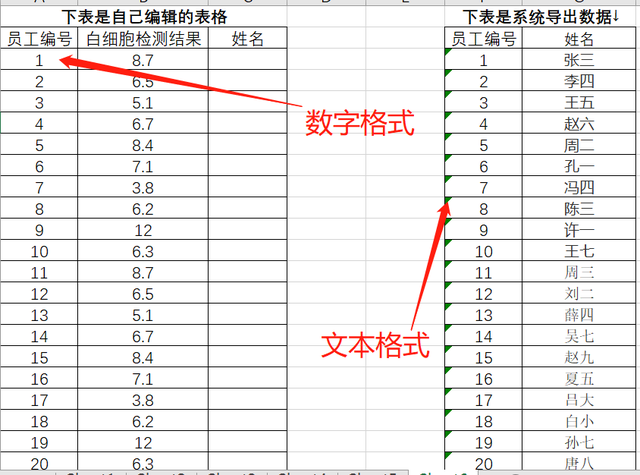Click result 8.4 for employee 5
640x475 pixels.
143,145
